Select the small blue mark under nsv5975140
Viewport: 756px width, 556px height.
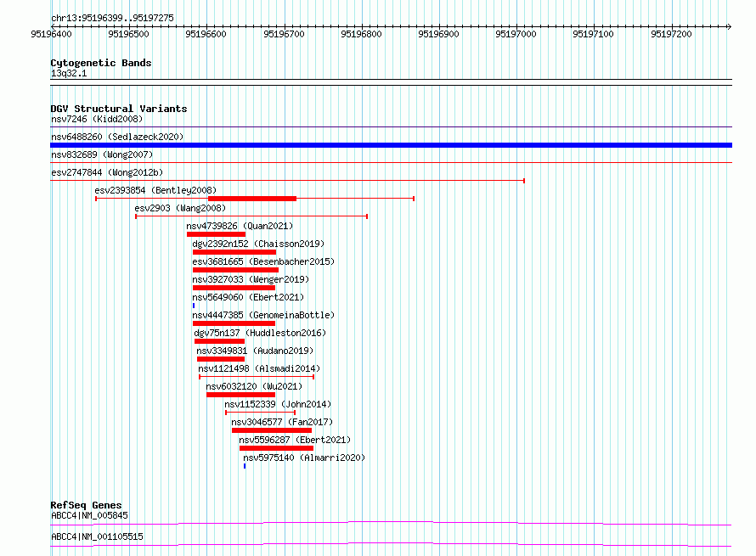(245, 466)
